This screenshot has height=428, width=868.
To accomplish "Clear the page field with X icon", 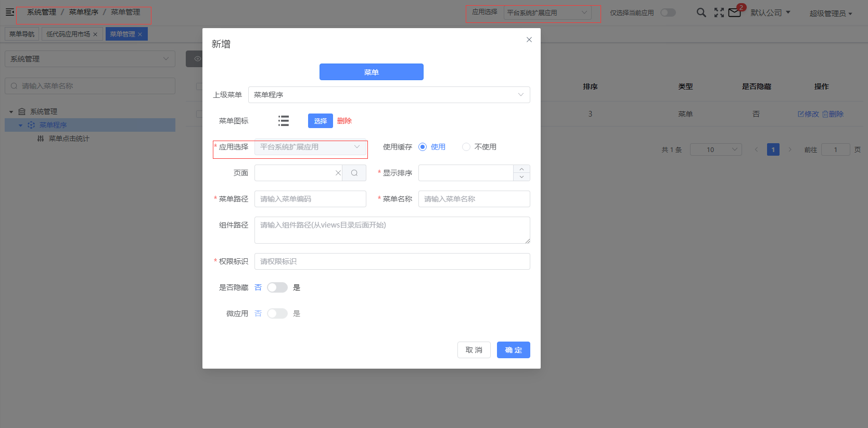I will [338, 173].
